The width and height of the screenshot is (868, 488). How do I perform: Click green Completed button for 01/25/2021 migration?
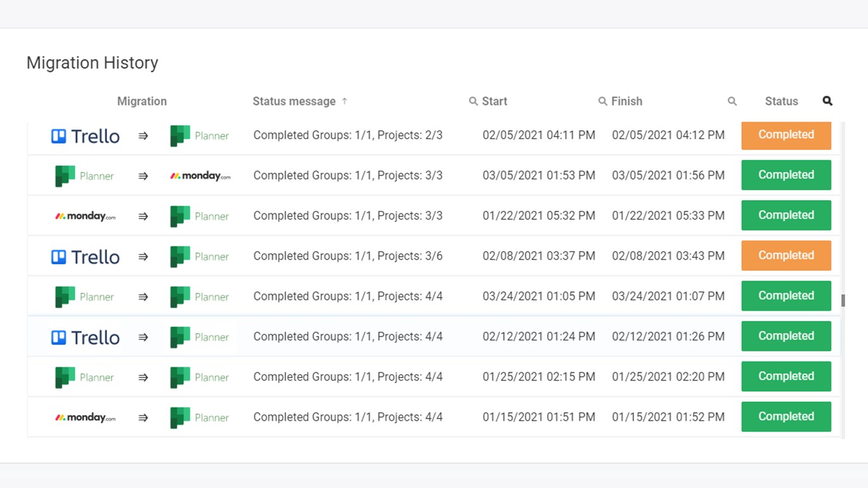click(x=786, y=376)
